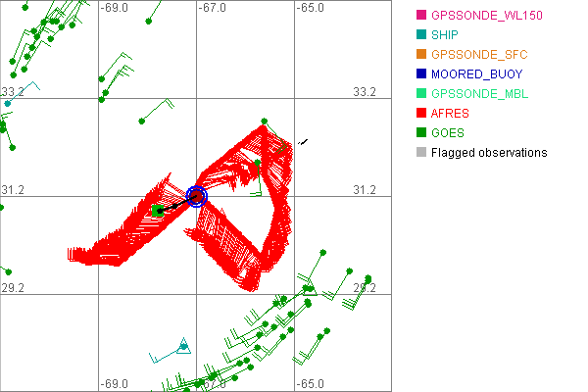Viewport: 588px width, 392px height.
Task: Select the GOES legend text
Action: pyautogui.click(x=448, y=133)
